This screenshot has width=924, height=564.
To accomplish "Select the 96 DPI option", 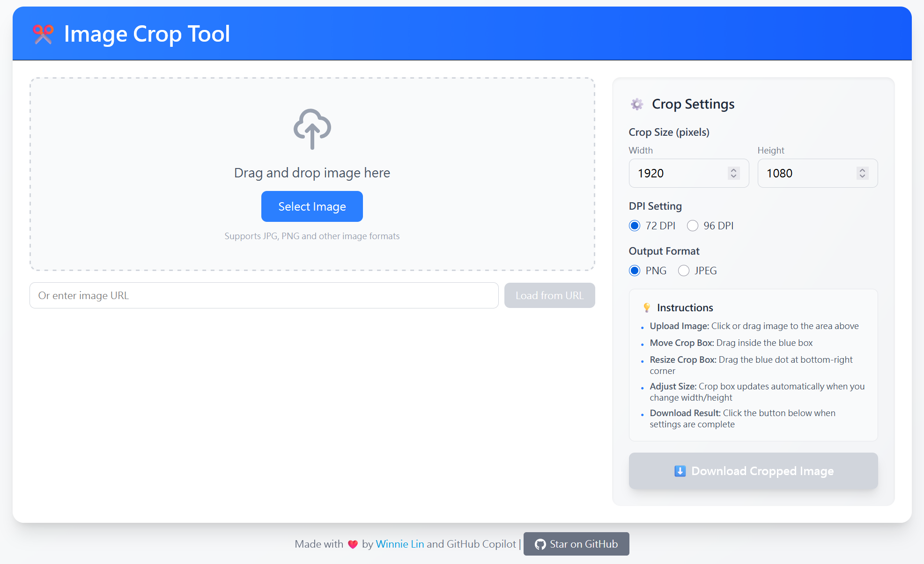I will coord(693,226).
